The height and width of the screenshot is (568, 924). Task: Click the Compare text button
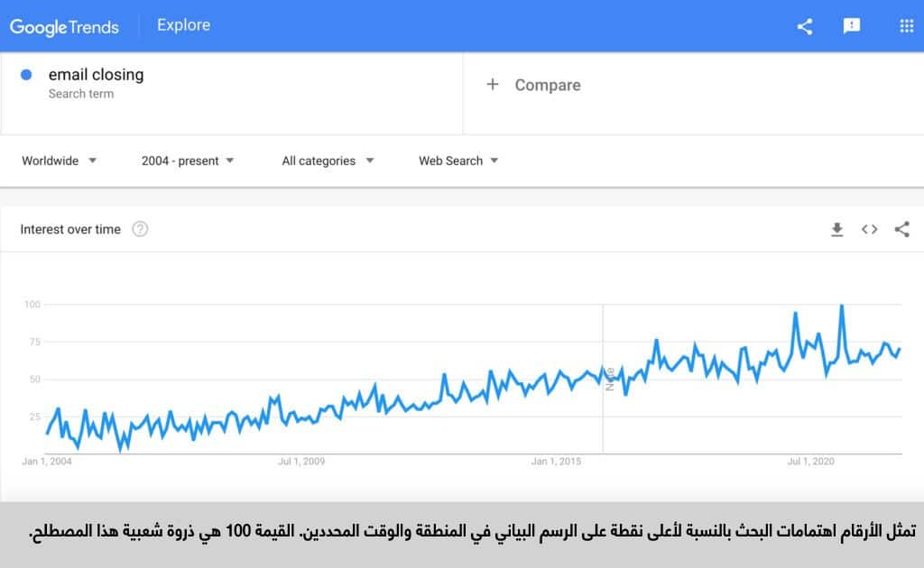(x=548, y=85)
